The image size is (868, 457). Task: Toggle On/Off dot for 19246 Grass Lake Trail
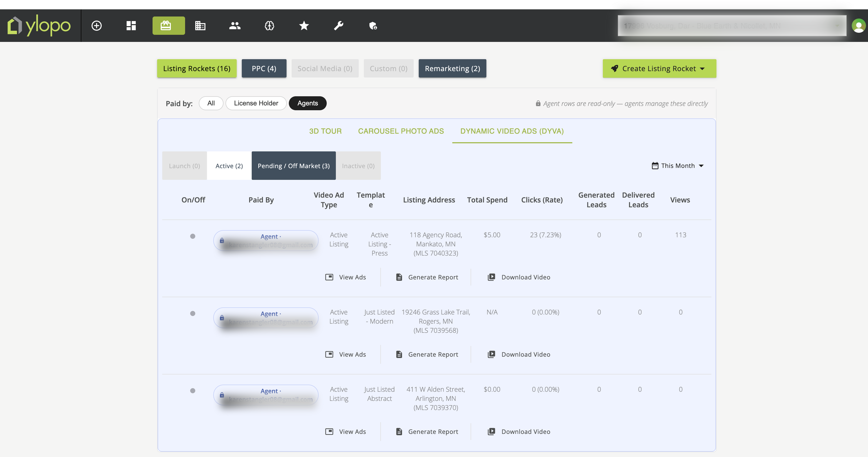(x=193, y=313)
